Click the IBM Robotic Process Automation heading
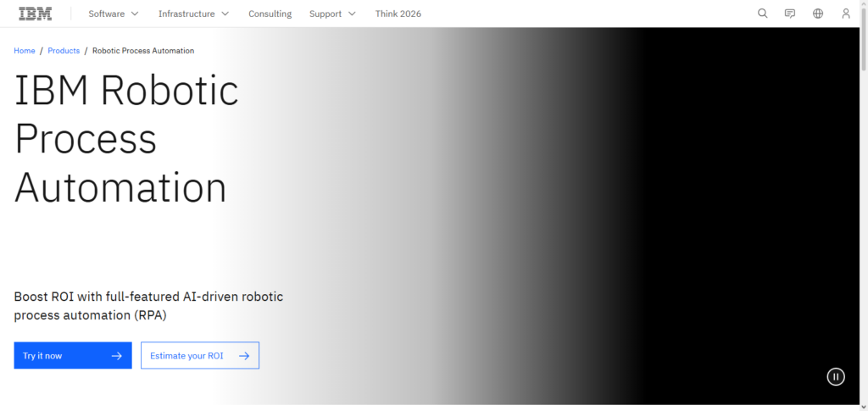 point(126,139)
